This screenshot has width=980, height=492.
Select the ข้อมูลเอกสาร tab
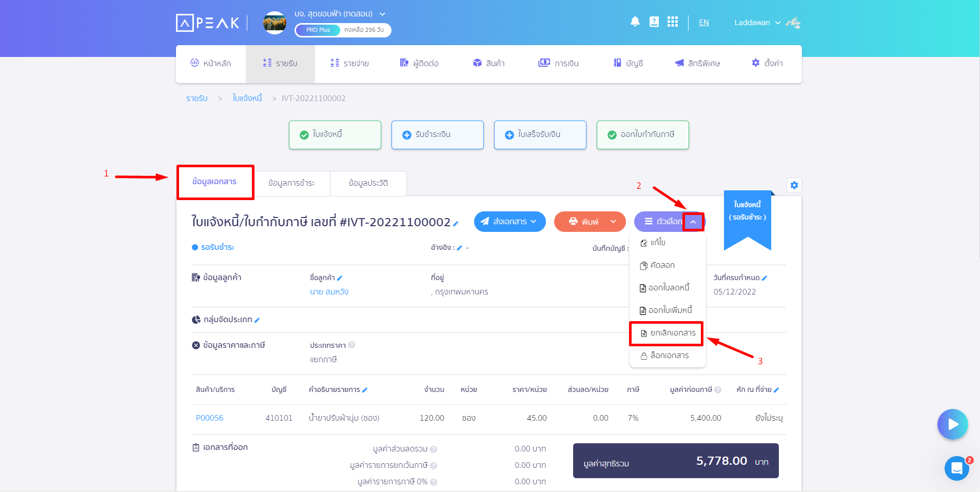point(215,182)
